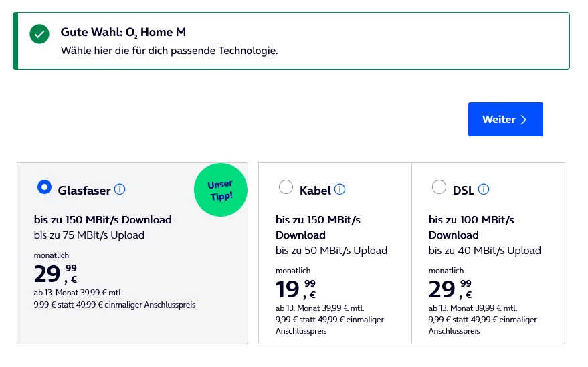Click the green success checkmark icon

pyautogui.click(x=39, y=34)
